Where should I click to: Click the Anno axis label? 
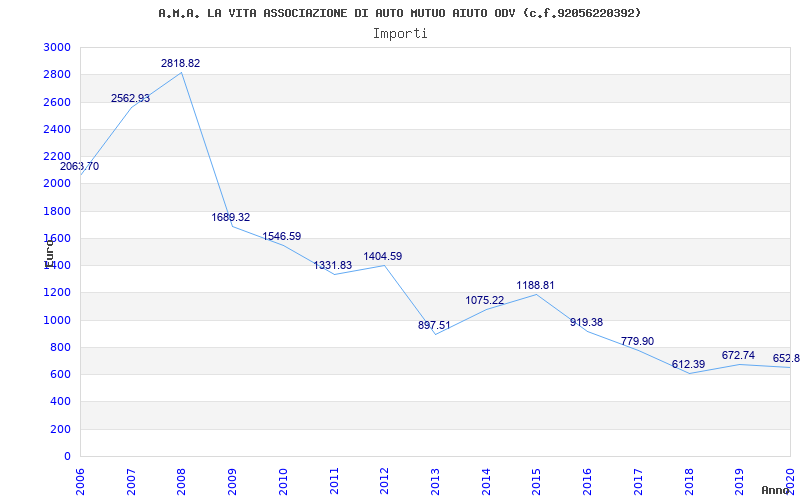tap(776, 490)
